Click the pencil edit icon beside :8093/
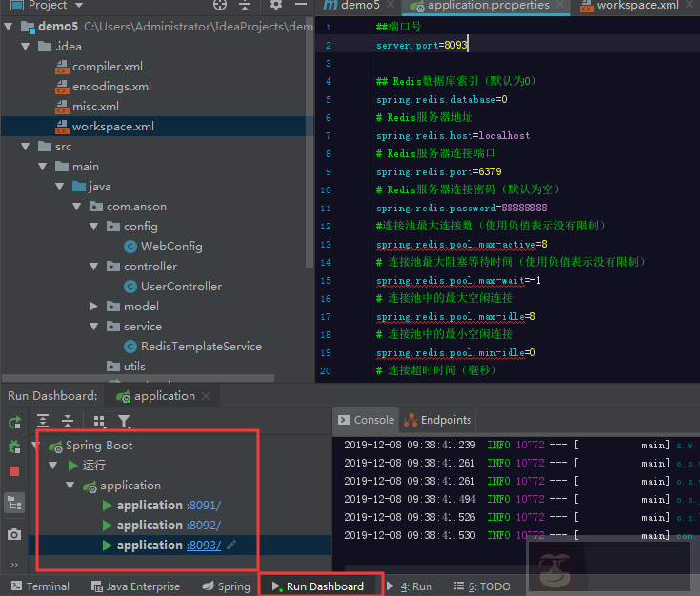The height and width of the screenshot is (596, 700). coord(231,545)
